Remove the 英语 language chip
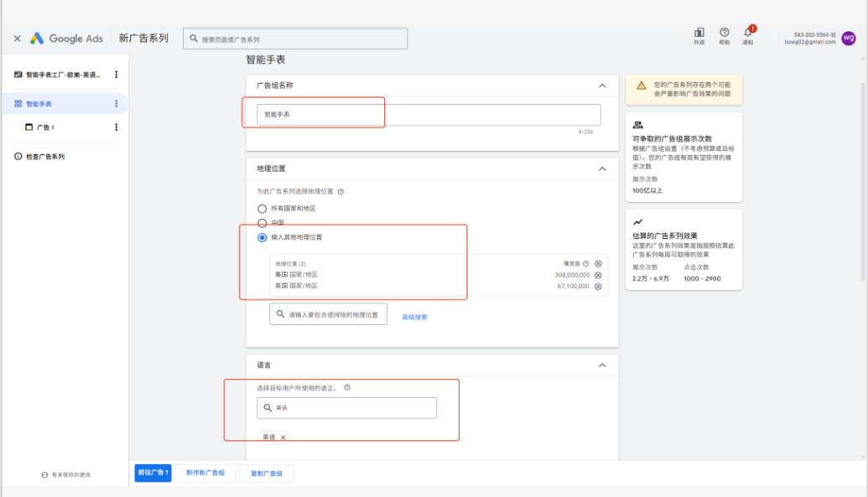Screen dimensions: 868x497 click(283, 437)
